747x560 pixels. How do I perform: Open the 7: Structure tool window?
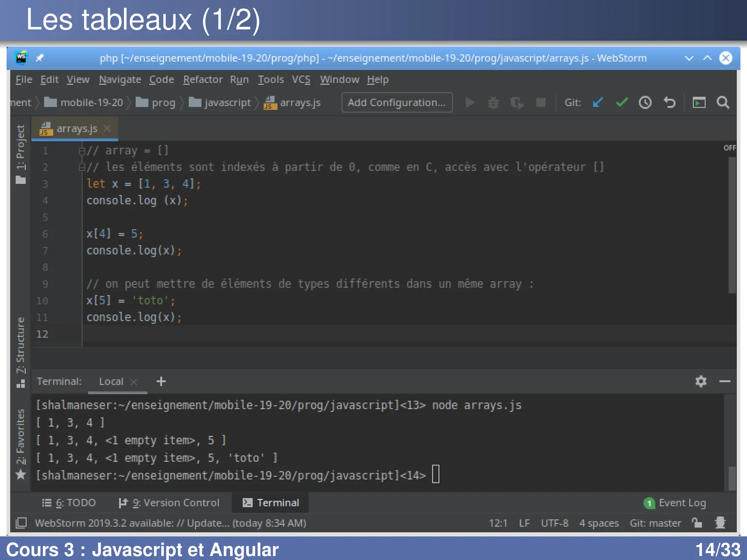tap(21, 353)
